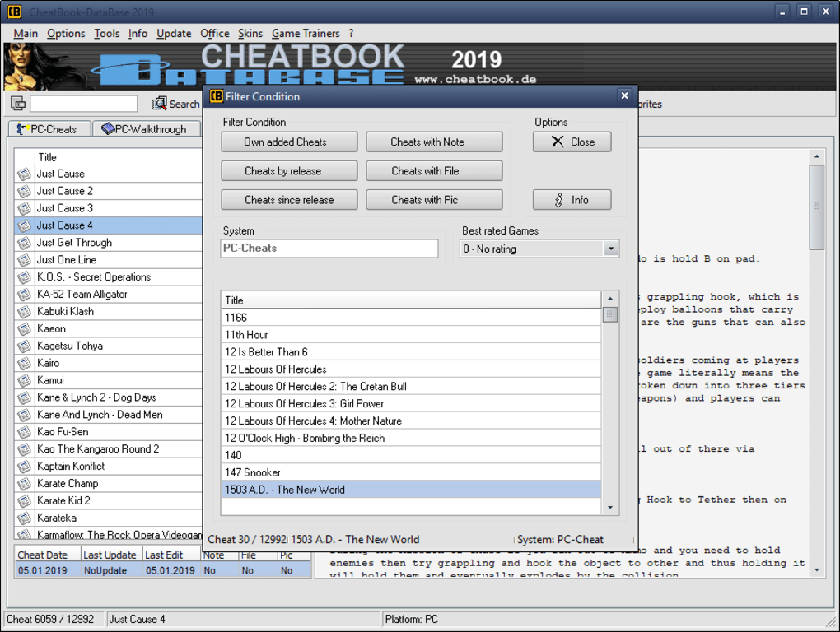Click the filter list scrollbar thumb

609,314
